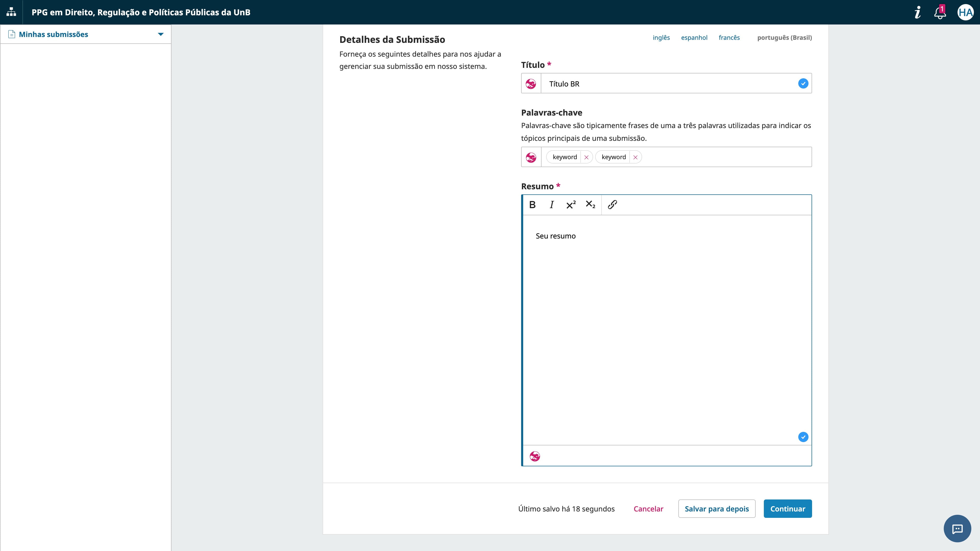Apply superscript formatting in Resumo

pyautogui.click(x=571, y=205)
